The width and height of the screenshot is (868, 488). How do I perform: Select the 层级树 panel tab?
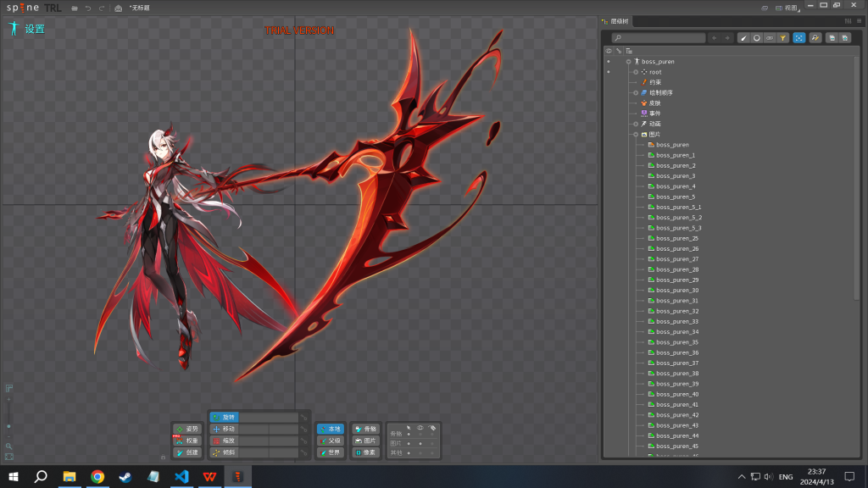click(615, 21)
